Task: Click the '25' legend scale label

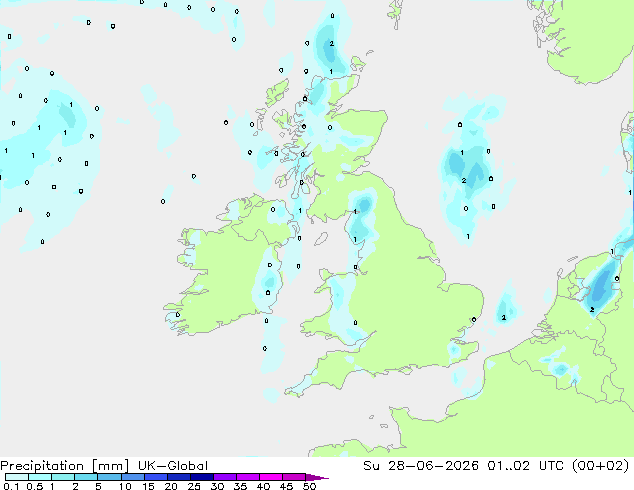Action: pyautogui.click(x=194, y=486)
